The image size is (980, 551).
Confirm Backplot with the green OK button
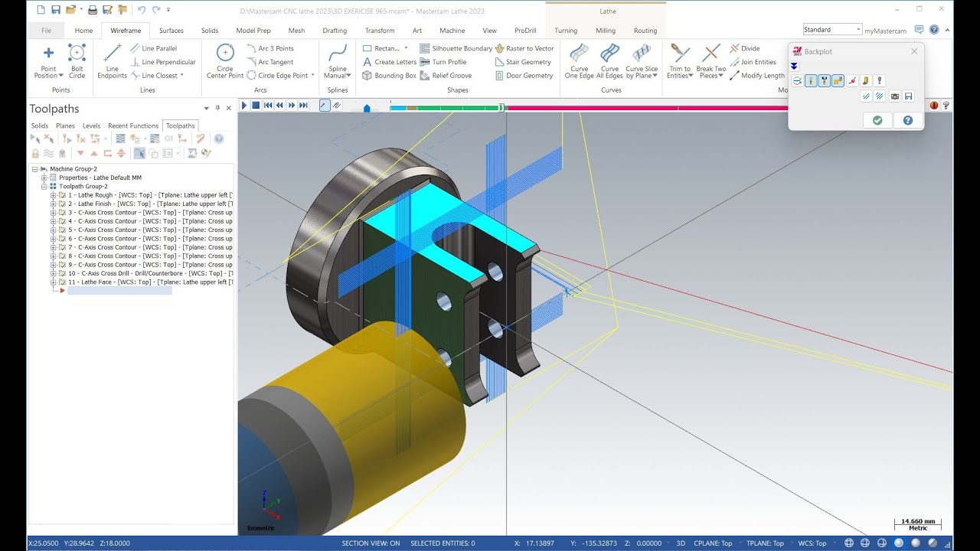877,120
